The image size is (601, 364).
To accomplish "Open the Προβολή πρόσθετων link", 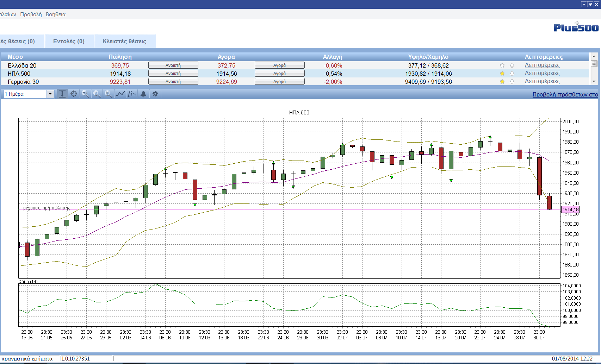I will (x=565, y=94).
